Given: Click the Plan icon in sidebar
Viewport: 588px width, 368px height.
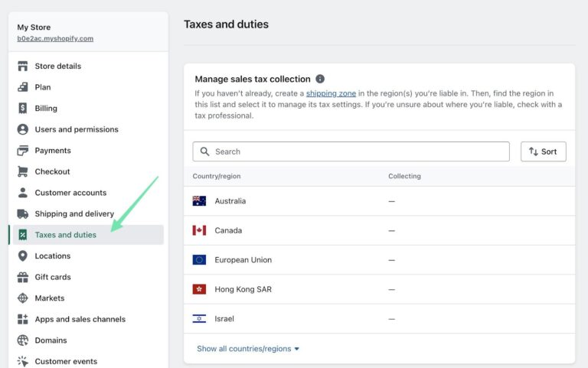Looking at the screenshot, I should 22,87.
